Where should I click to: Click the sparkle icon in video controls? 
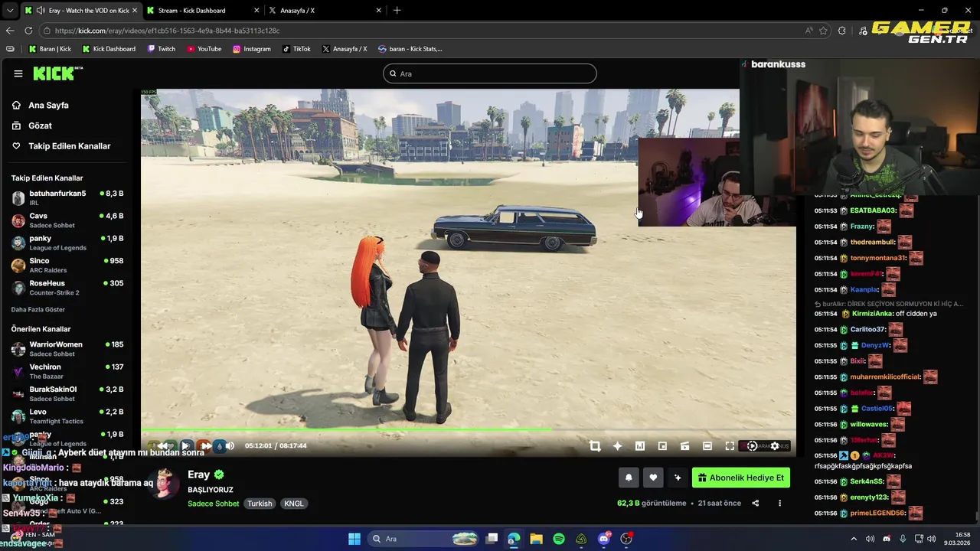617,446
